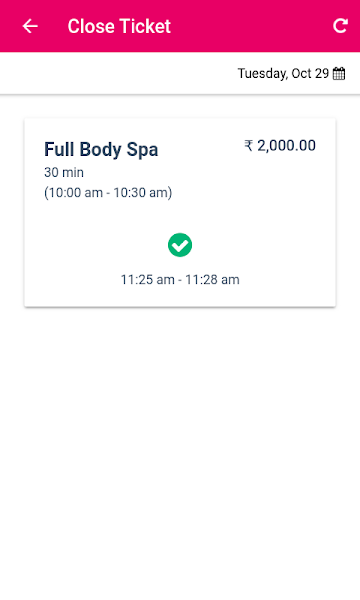Click the Close Ticket header title
This screenshot has height=600, width=360.
(119, 26)
